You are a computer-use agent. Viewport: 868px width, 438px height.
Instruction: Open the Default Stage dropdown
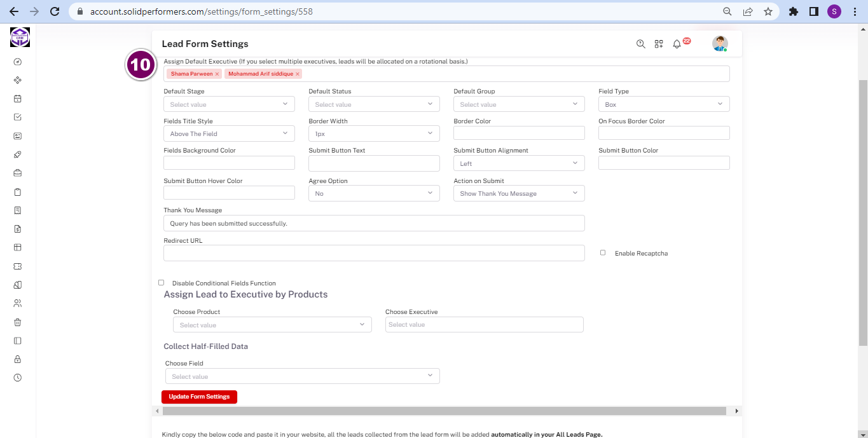point(229,104)
